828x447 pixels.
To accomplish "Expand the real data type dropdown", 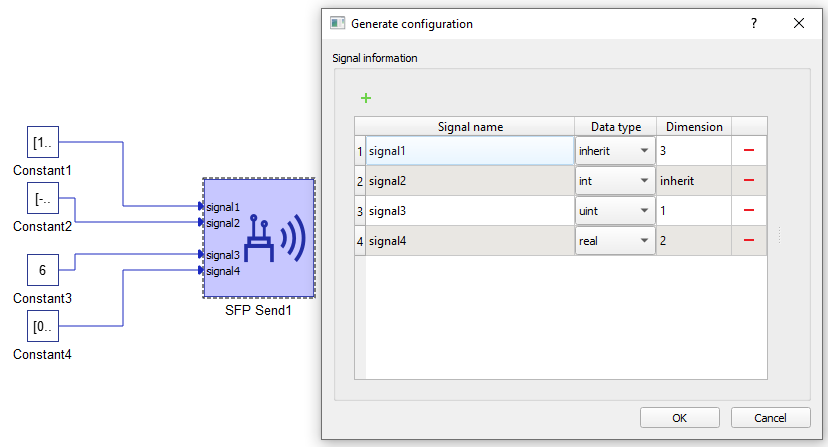I will tap(615, 241).
